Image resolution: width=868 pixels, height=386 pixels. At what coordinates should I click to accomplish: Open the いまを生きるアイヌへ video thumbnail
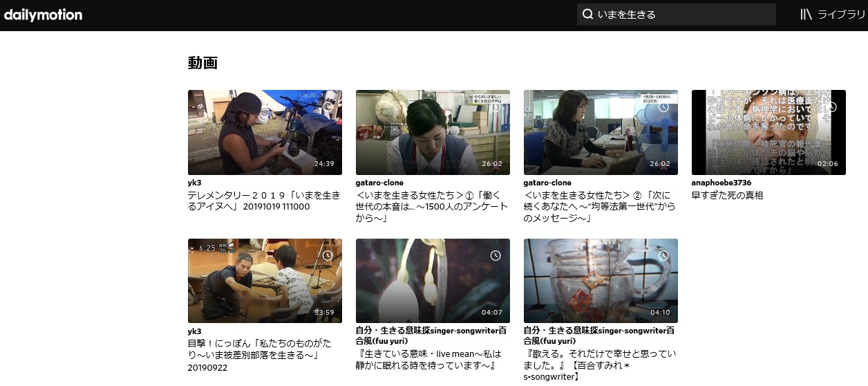(x=265, y=132)
